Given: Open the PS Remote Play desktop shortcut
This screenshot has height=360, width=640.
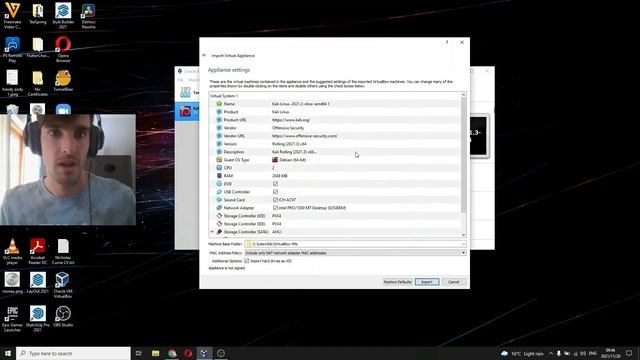Looking at the screenshot, I should [x=12, y=50].
